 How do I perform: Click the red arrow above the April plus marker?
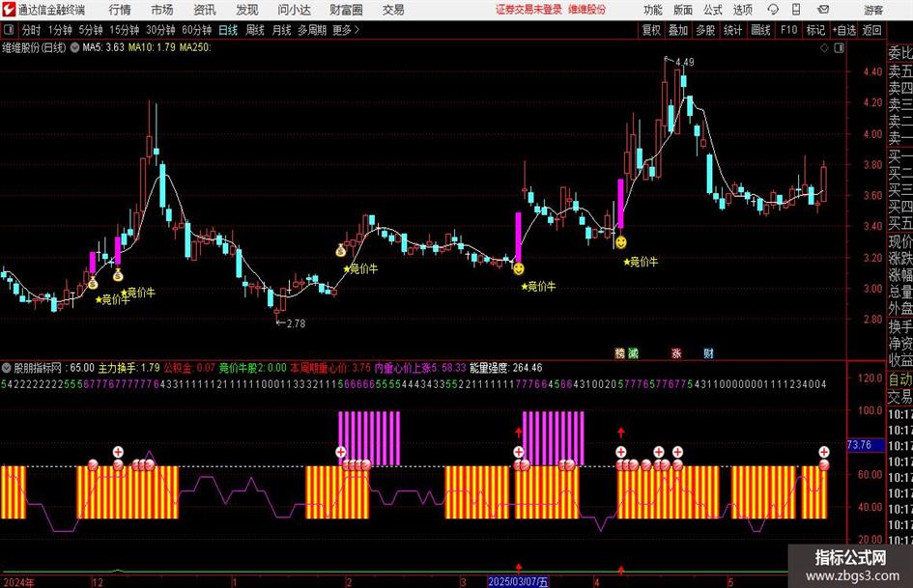click(620, 432)
